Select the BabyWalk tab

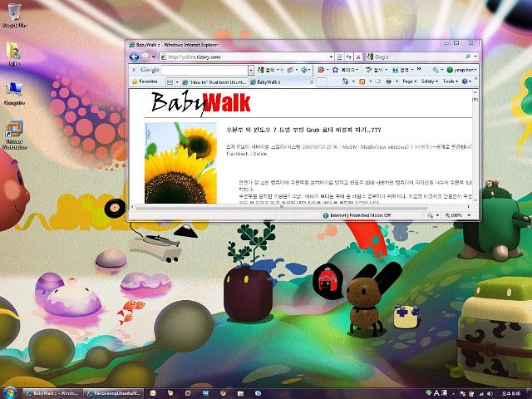(278, 82)
